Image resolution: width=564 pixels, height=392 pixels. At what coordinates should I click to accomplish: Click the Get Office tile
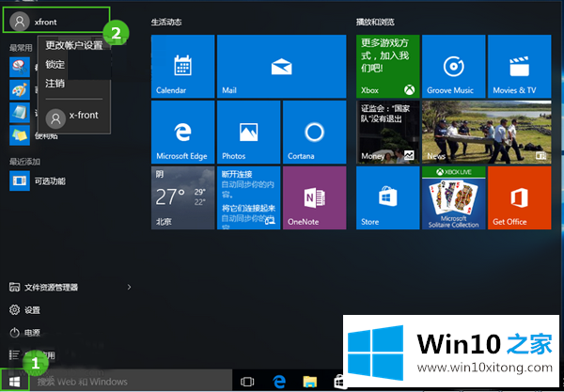520,197
